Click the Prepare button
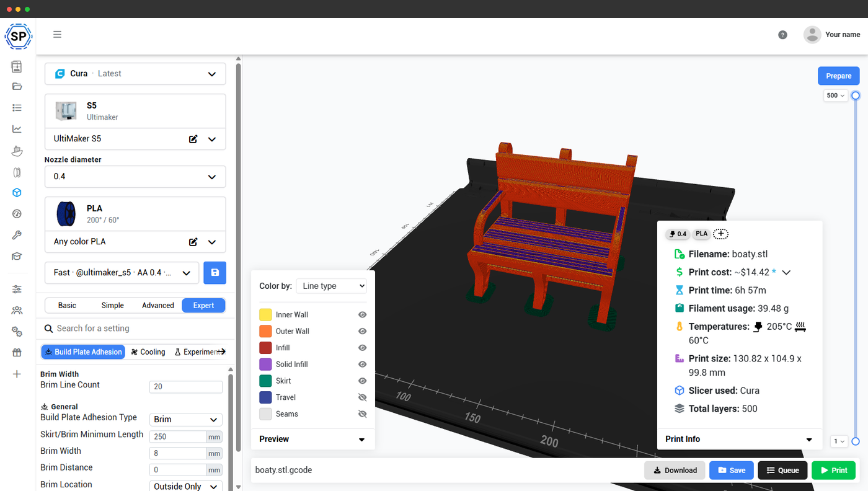This screenshot has height=491, width=868. click(838, 76)
